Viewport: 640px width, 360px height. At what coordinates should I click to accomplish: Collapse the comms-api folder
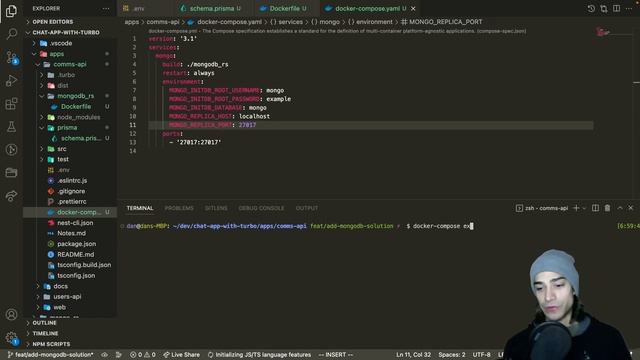[69, 64]
